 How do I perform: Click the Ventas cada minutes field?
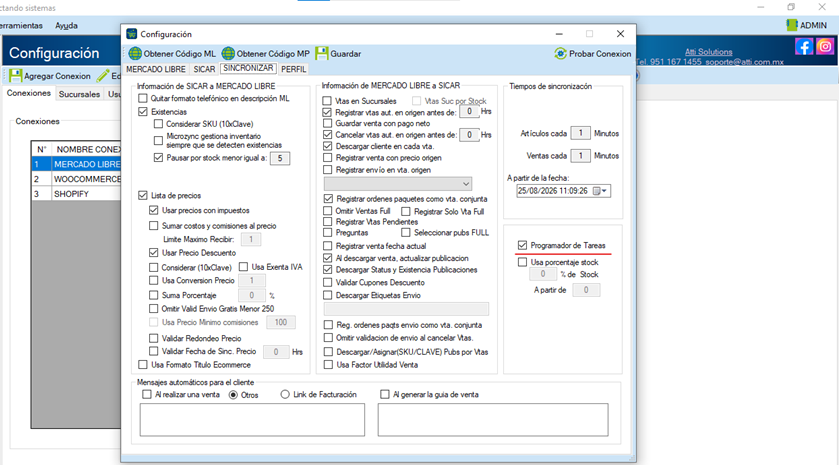(581, 156)
